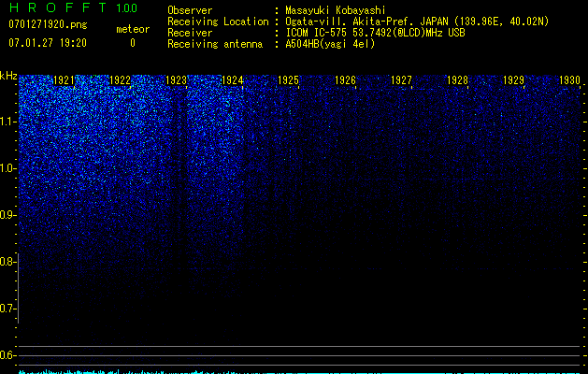Click the 1927 time marker
The width and height of the screenshot is (588, 374).
401,79
